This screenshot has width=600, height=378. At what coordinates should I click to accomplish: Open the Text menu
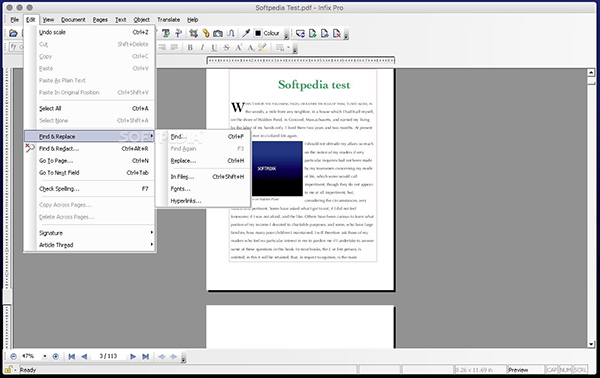click(x=121, y=20)
